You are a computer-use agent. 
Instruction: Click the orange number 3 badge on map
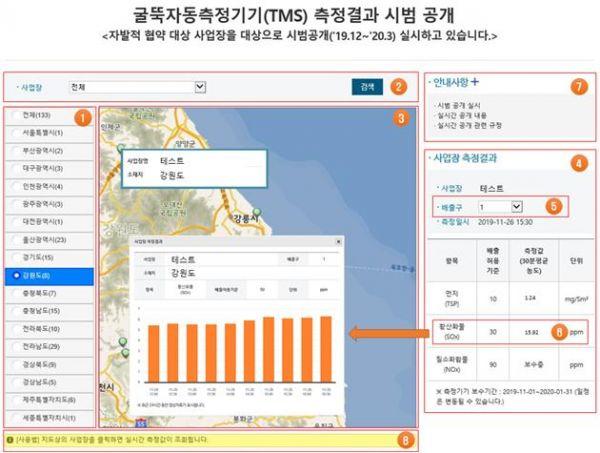click(400, 118)
